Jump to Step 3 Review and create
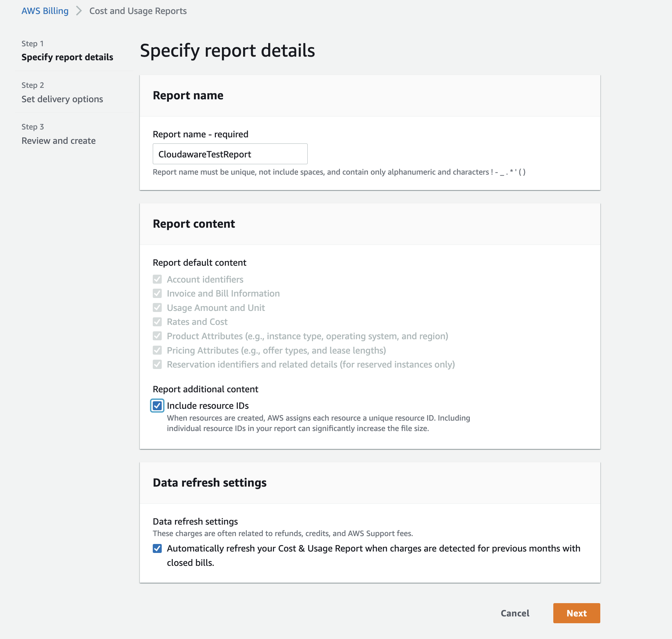 coord(58,141)
